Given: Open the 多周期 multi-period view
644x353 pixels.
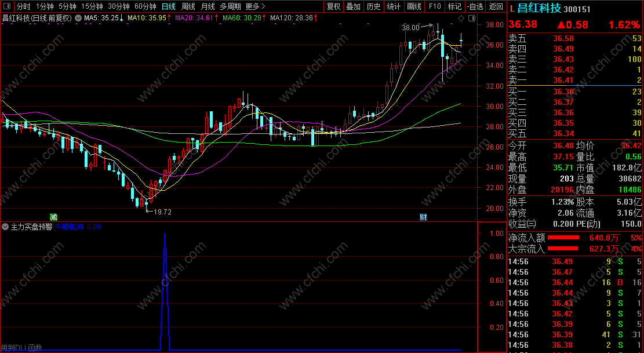Looking at the screenshot, I should (x=230, y=6).
